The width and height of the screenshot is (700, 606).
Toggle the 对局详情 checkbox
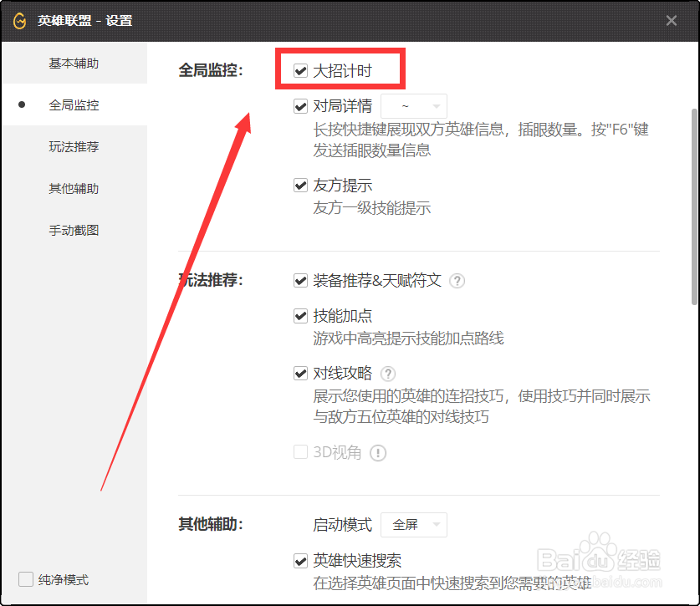(300, 106)
